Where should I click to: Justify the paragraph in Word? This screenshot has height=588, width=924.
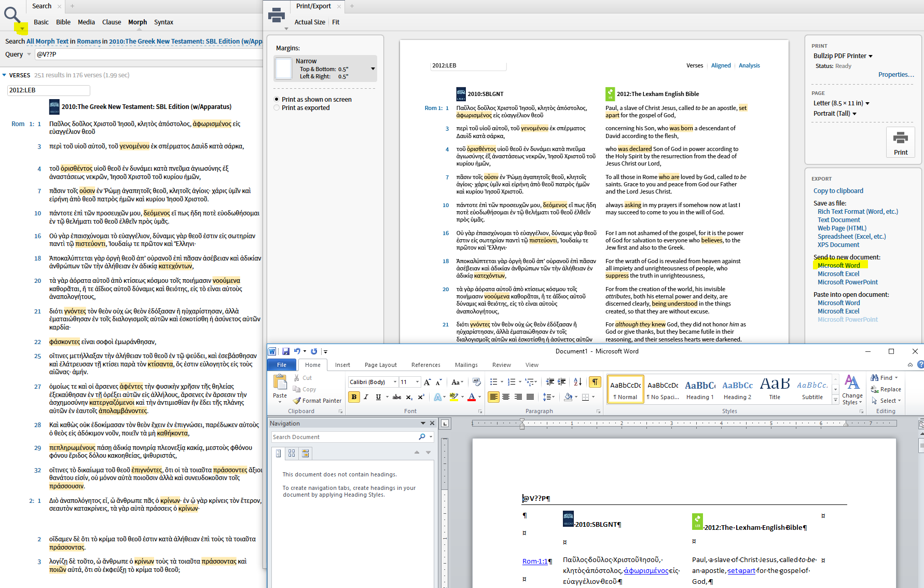[x=530, y=397]
